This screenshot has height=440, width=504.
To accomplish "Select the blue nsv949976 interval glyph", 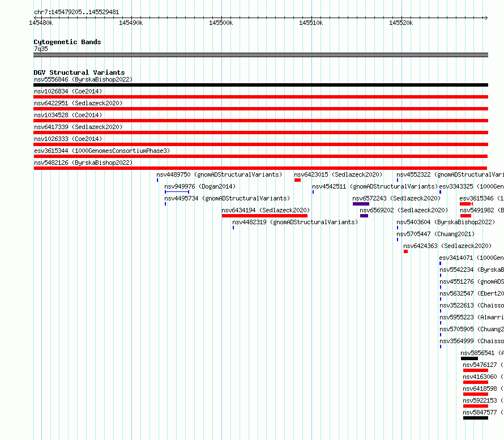I will [x=177, y=192].
